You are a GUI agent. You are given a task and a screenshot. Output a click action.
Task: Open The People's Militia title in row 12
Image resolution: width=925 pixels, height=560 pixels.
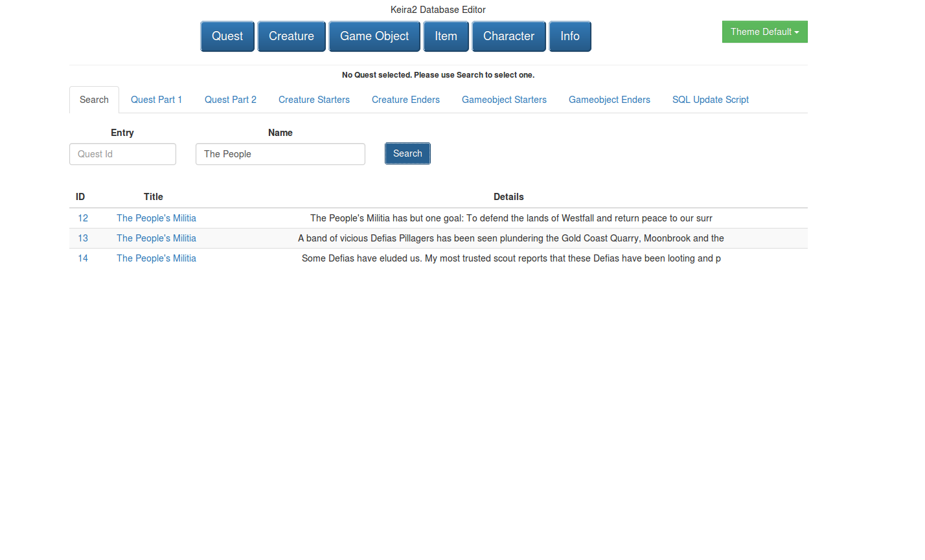[156, 218]
